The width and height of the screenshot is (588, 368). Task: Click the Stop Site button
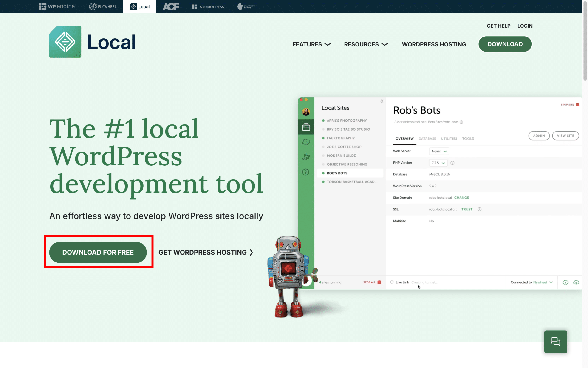click(x=570, y=104)
